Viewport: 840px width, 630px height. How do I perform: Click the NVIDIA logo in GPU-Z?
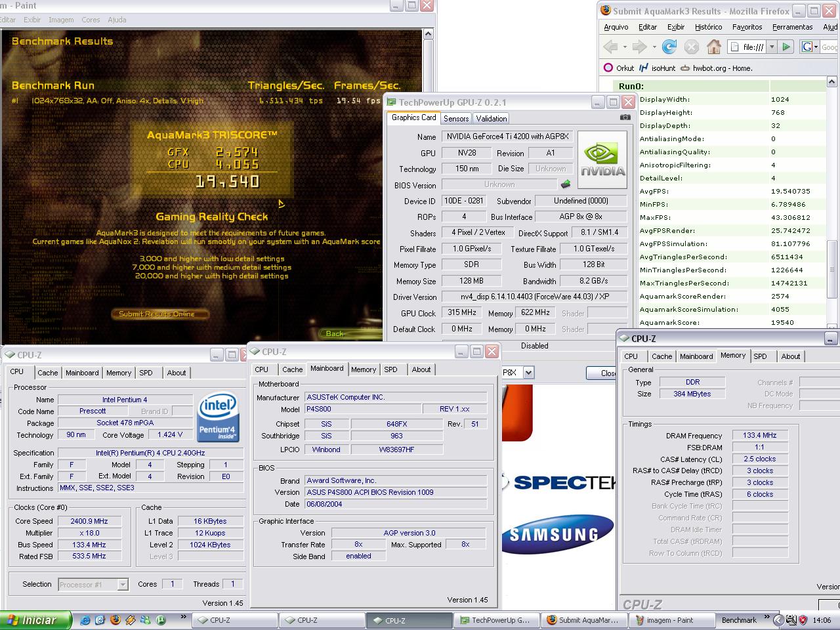click(602, 160)
